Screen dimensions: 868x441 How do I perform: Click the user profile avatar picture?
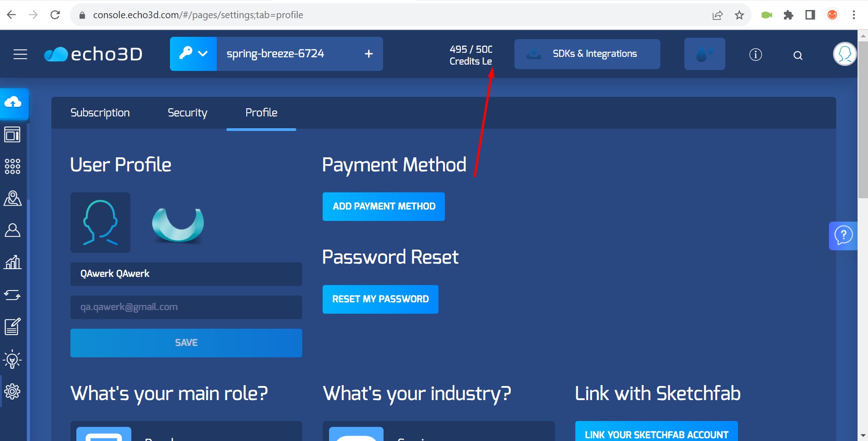coord(100,222)
